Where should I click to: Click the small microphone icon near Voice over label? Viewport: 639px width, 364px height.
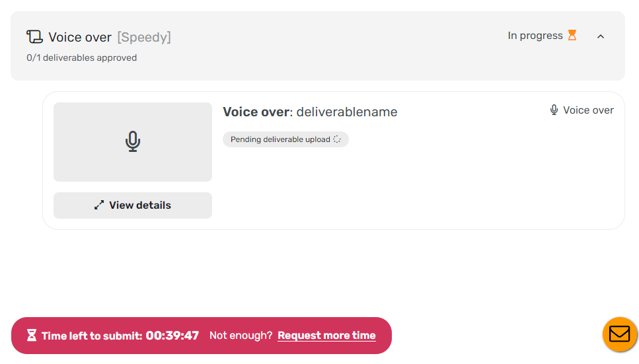click(x=554, y=110)
